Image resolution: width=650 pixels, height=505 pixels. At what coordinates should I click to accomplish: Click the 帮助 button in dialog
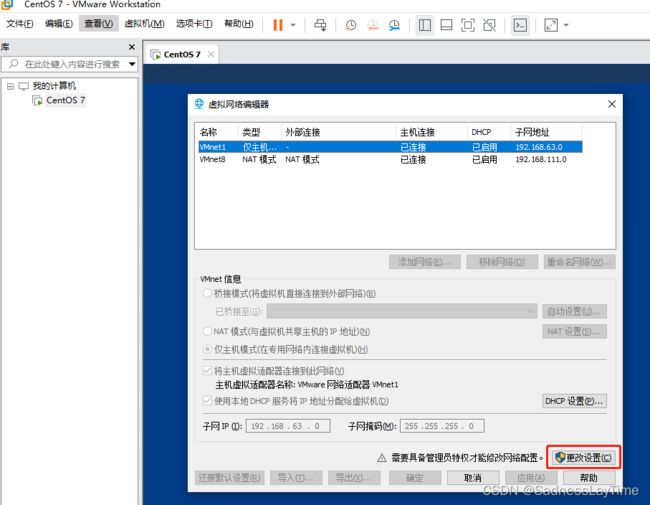[x=589, y=478]
